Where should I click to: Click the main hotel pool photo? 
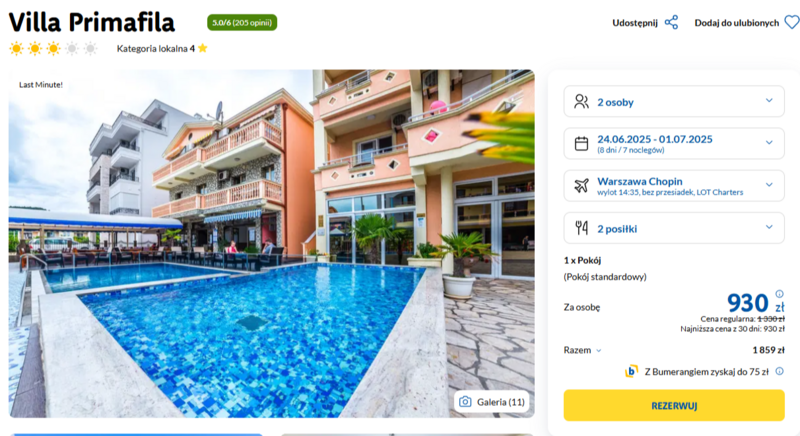pos(271,244)
